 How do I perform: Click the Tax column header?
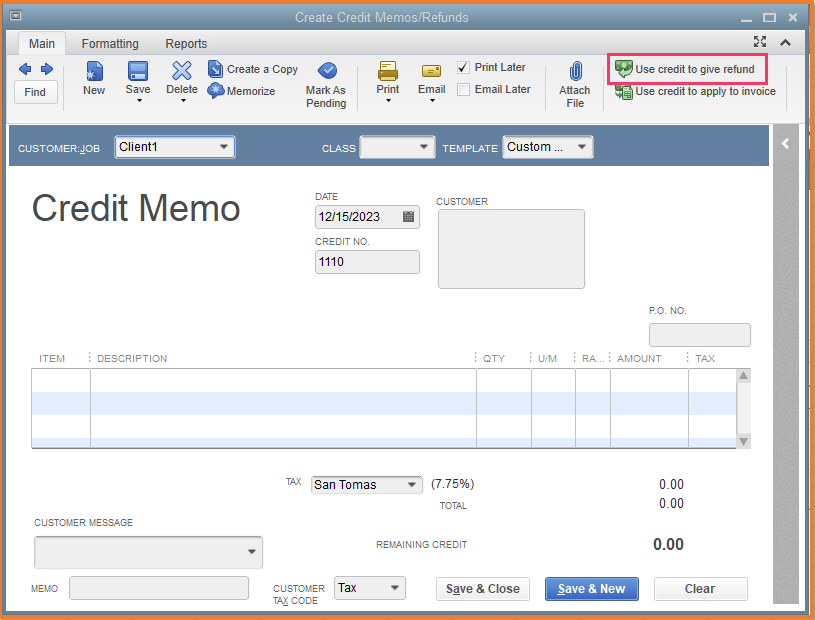pos(705,359)
